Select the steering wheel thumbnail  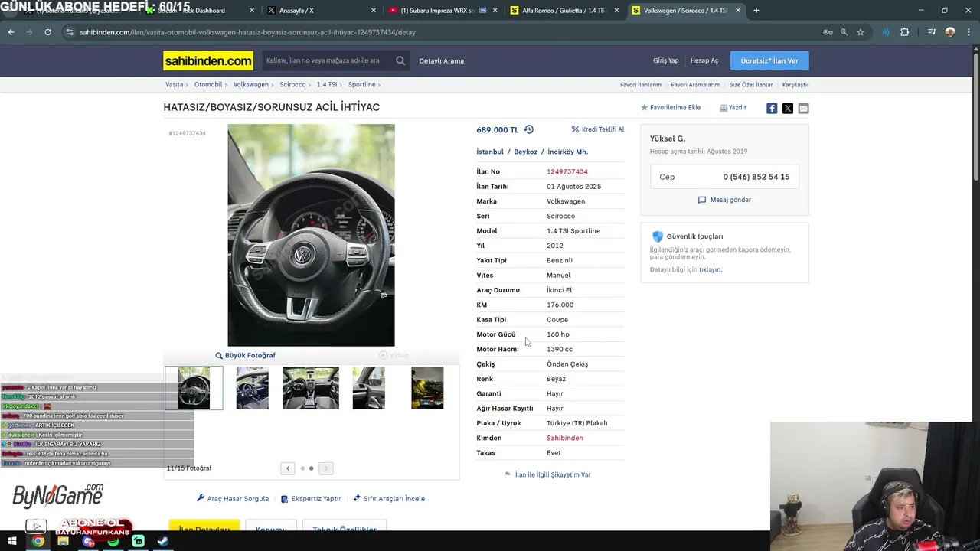pos(194,388)
